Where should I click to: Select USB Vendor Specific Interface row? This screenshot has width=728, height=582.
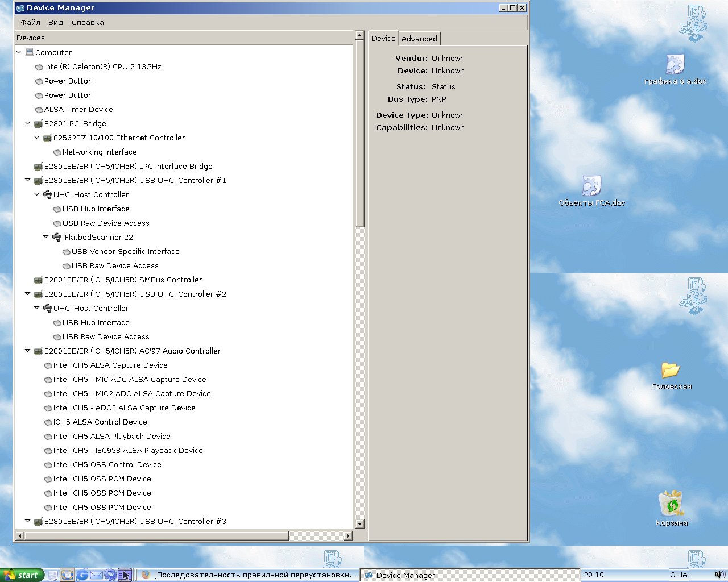125,251
